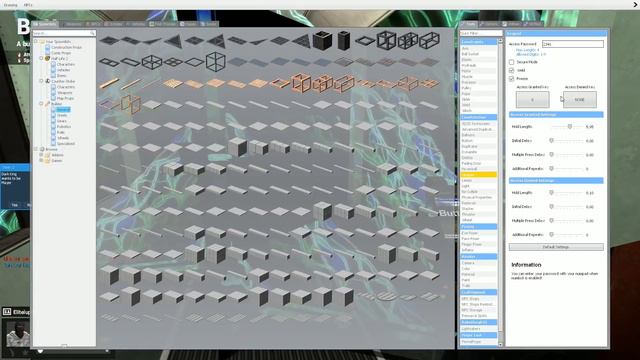This screenshot has width=640, height=360.
Task: Collapse the Counter-Strike tree node
Action: click(x=41, y=81)
